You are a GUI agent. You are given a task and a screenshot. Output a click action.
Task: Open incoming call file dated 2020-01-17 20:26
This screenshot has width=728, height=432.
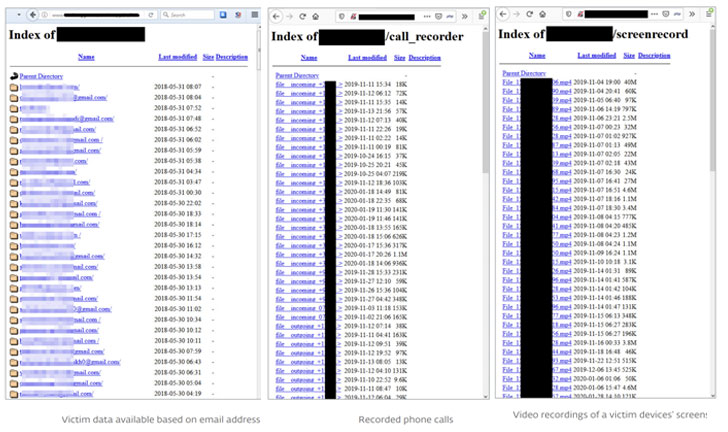(x=309, y=255)
